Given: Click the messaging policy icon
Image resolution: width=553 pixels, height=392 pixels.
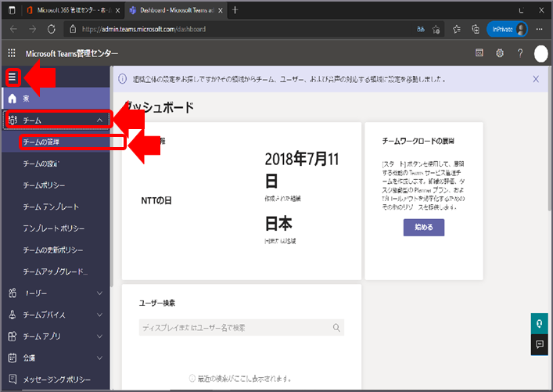Looking at the screenshot, I should pyautogui.click(x=13, y=379).
